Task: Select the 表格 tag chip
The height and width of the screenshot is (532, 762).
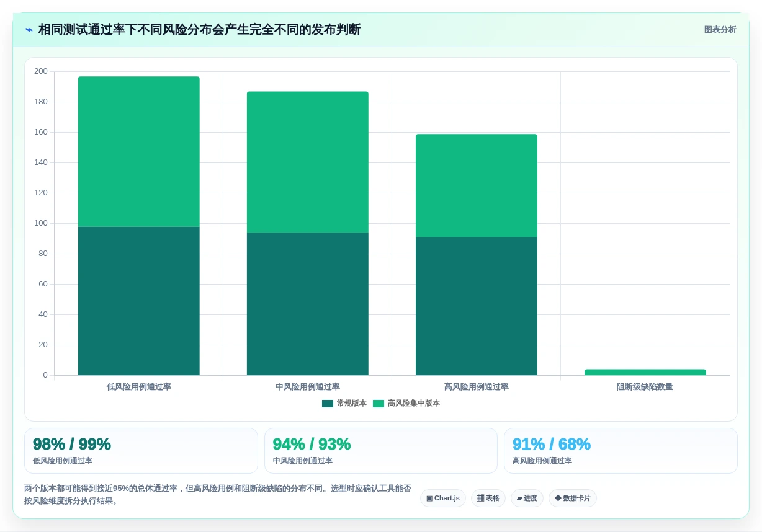Action: 488,499
